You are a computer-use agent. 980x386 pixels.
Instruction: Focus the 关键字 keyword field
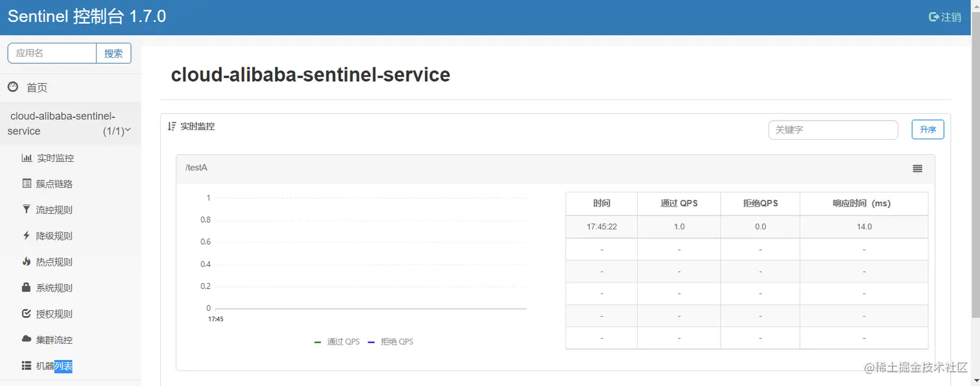click(833, 130)
